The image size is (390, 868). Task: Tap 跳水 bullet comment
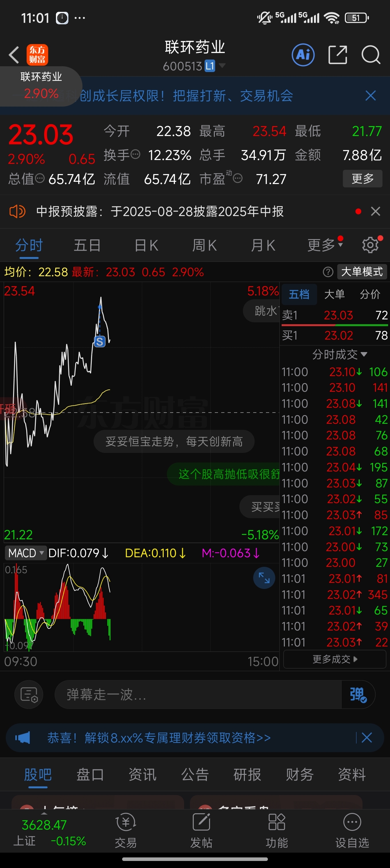[261, 311]
